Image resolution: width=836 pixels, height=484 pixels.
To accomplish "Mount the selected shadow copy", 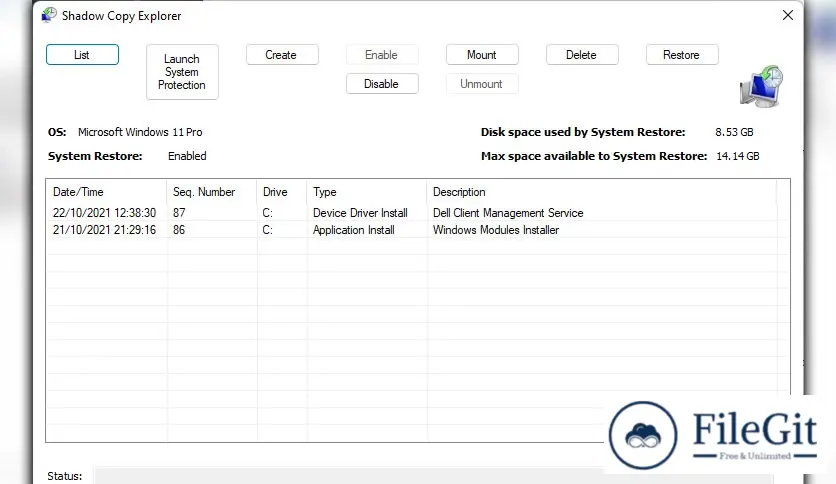I will [482, 54].
